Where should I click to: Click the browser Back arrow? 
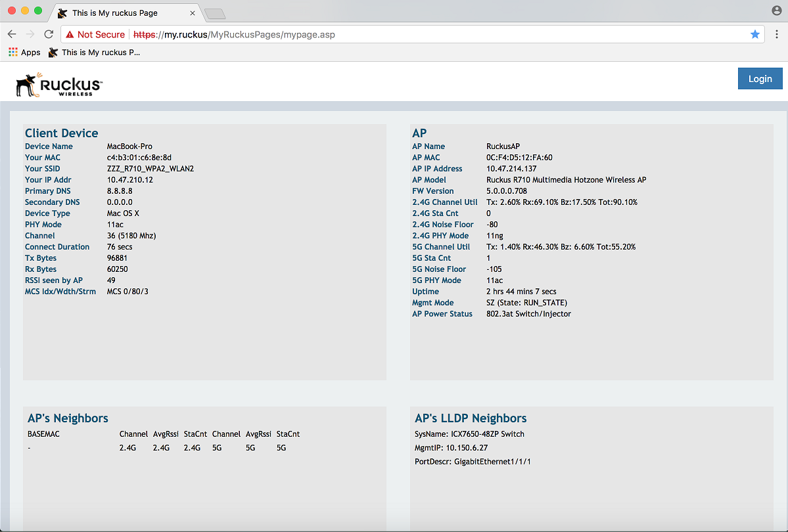(x=12, y=34)
